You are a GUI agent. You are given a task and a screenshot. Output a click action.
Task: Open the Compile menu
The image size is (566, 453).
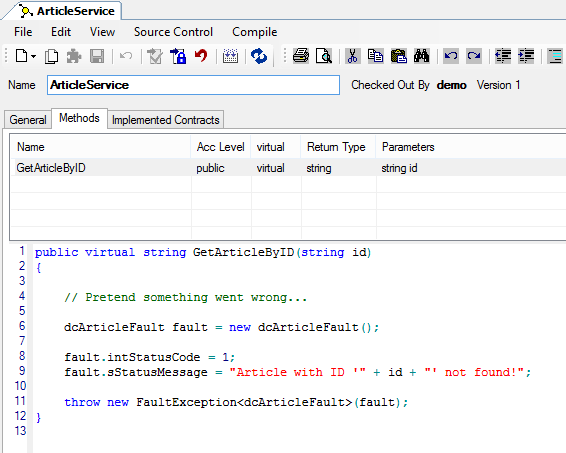click(x=254, y=32)
